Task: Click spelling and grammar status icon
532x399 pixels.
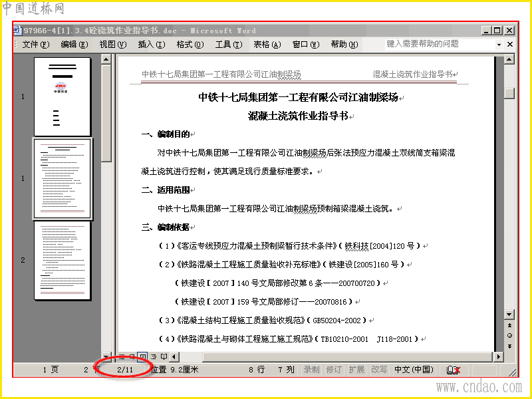Action: click(454, 370)
